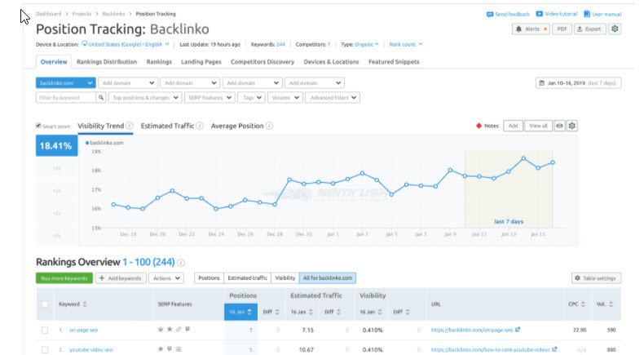Select All for backlinko.com view toggle
This screenshot has height=355, width=644.
pos(328,278)
